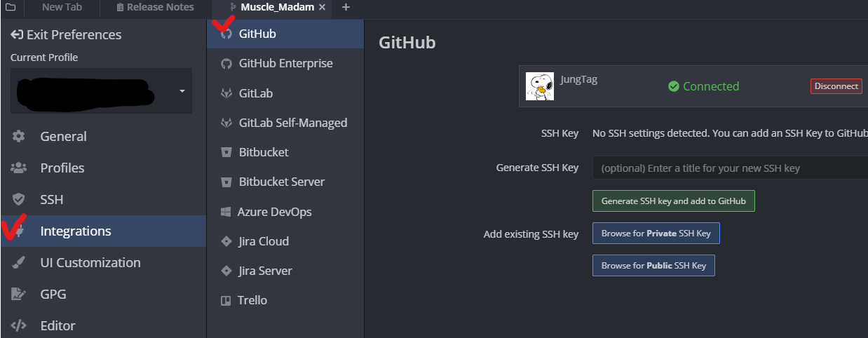The image size is (868, 338).
Task: Disconnect the GitHub account
Action: 836,86
